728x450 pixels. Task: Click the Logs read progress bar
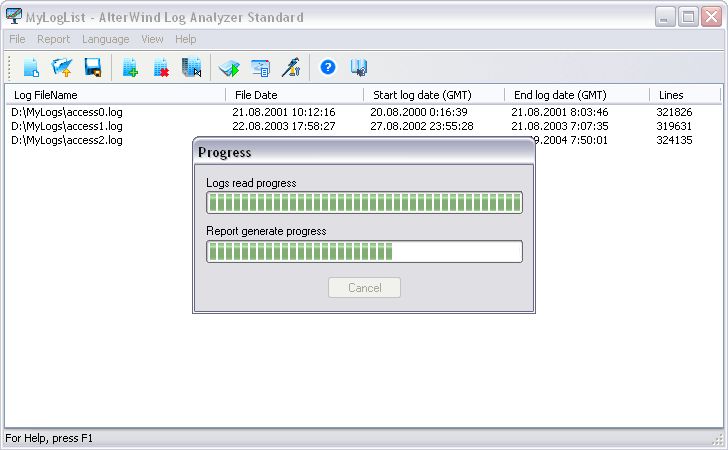click(364, 202)
